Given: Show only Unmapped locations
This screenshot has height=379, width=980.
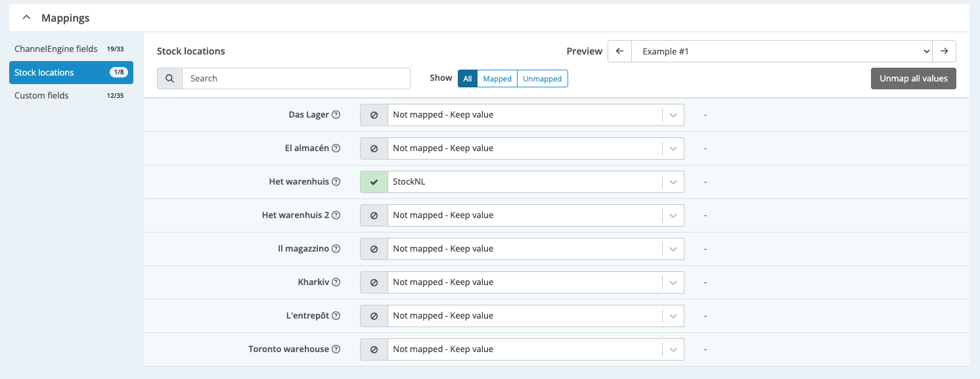Looking at the screenshot, I should pos(543,79).
